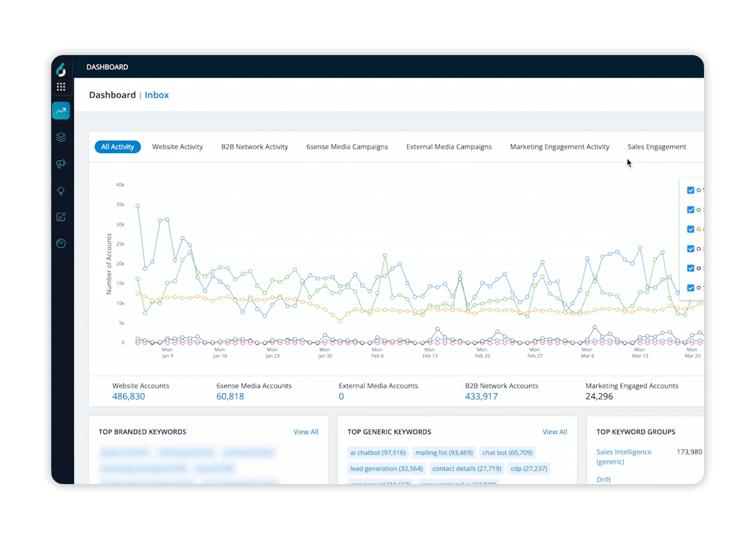Select the ai chatbot keyword chip

tap(378, 452)
